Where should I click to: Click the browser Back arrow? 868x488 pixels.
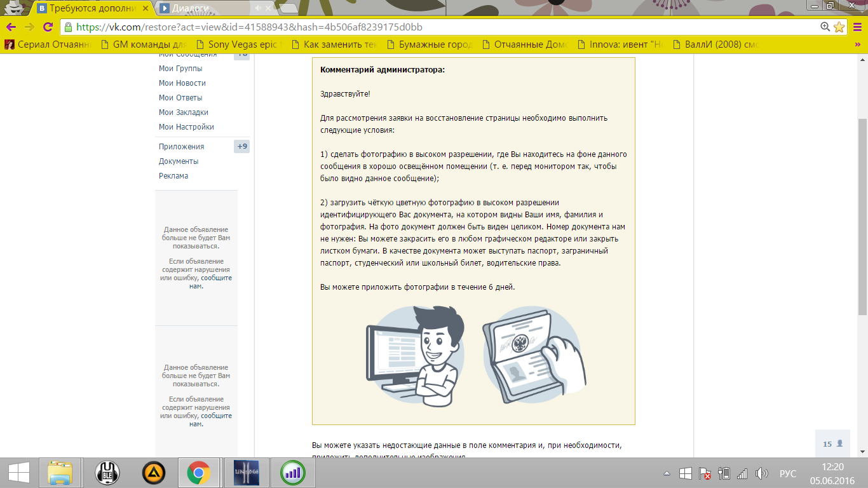pyautogui.click(x=10, y=27)
